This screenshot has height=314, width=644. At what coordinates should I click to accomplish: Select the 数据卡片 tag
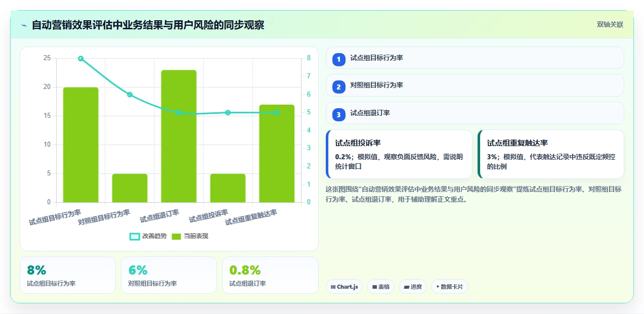[x=449, y=287]
